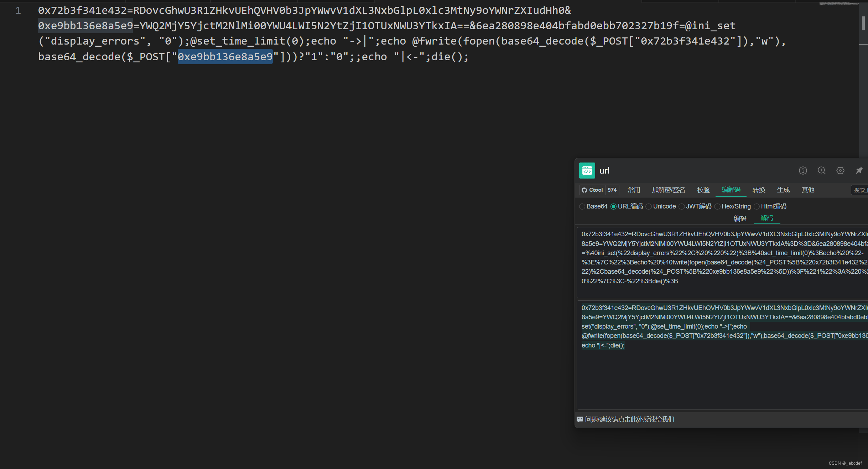This screenshot has width=868, height=469.
Task: Click the feedback link 问题/建议请点击此处反馈给我们
Action: (x=629, y=419)
